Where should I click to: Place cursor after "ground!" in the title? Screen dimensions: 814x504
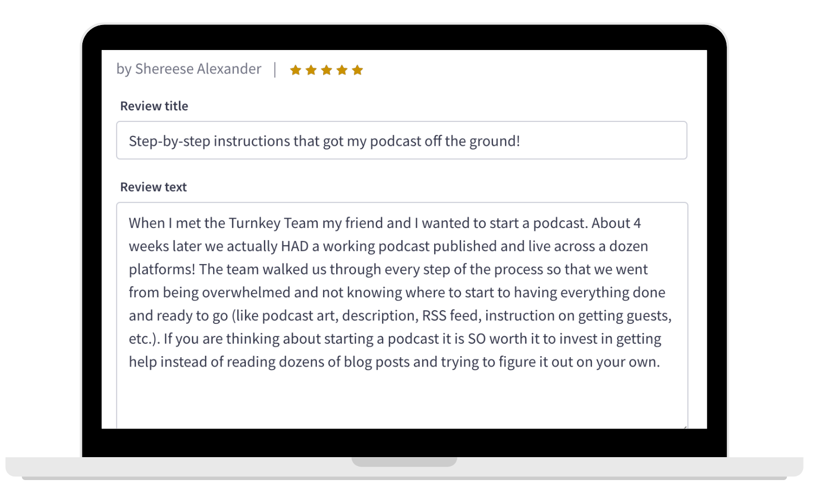521,141
